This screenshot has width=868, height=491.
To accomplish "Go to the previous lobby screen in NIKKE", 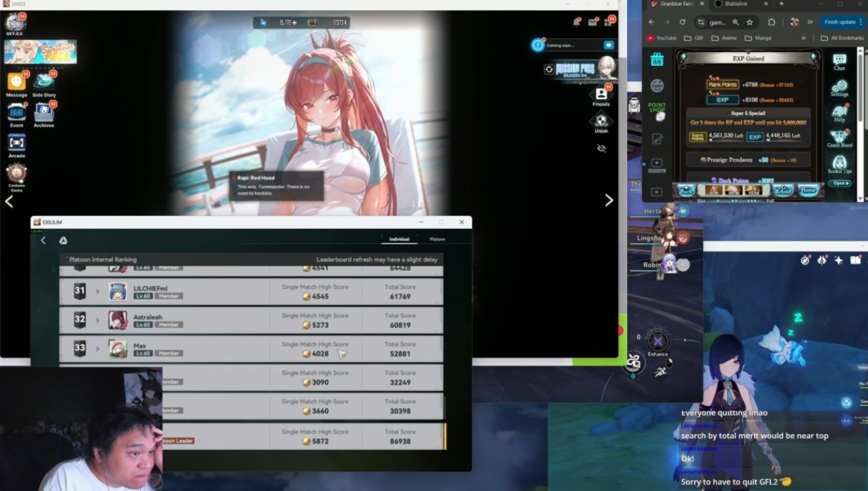I will (9, 201).
